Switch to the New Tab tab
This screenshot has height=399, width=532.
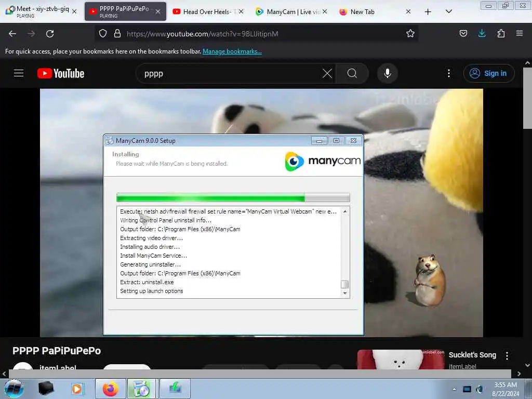[x=374, y=11]
